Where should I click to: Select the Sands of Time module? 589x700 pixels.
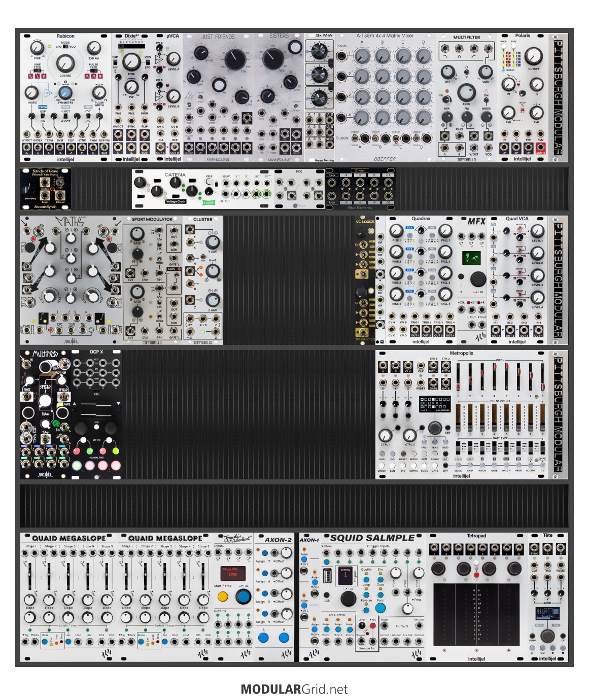(46, 189)
